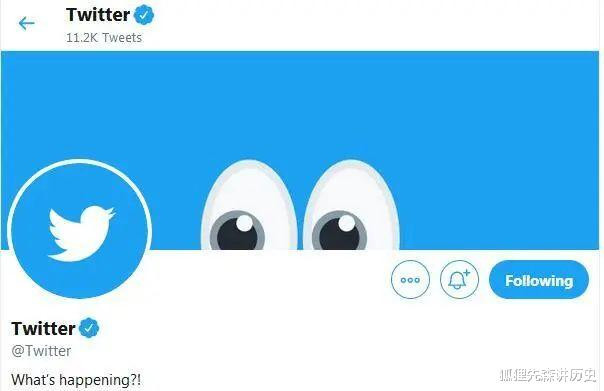Click the verified badge beside profile name

tap(89, 328)
